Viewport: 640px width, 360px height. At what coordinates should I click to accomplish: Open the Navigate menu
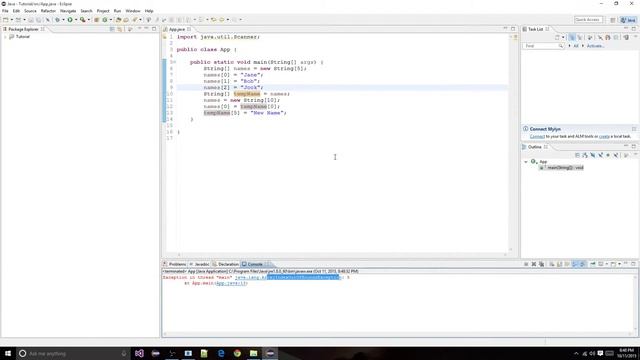point(68,11)
